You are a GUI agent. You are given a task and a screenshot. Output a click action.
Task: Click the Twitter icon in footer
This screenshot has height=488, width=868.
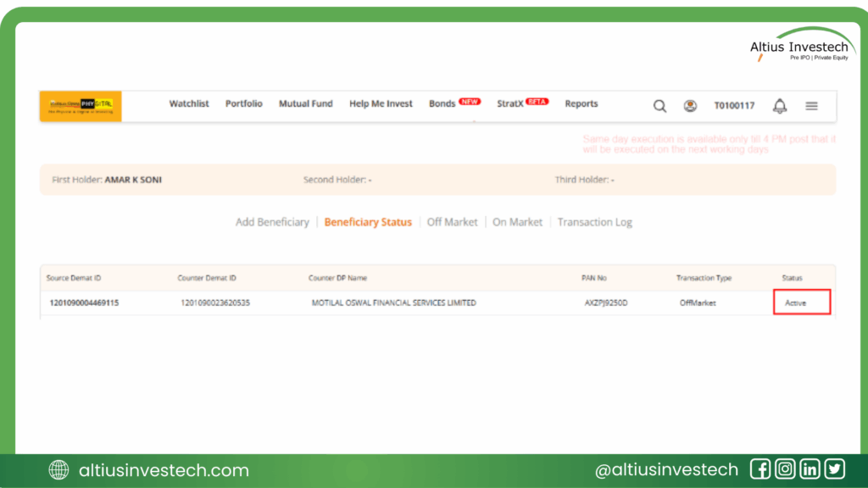coord(834,469)
